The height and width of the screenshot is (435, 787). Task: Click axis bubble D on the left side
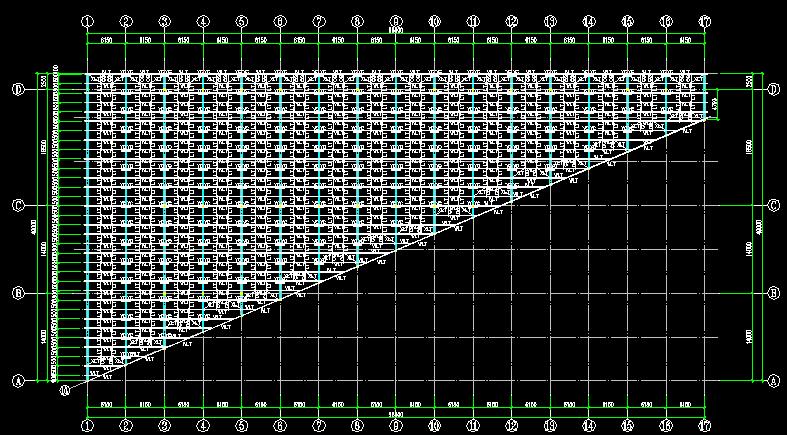click(18, 90)
